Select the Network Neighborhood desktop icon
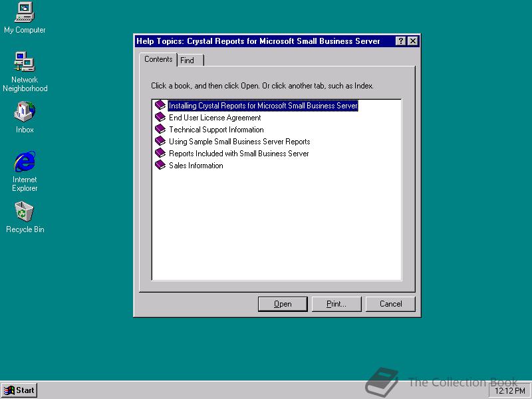 (25, 72)
